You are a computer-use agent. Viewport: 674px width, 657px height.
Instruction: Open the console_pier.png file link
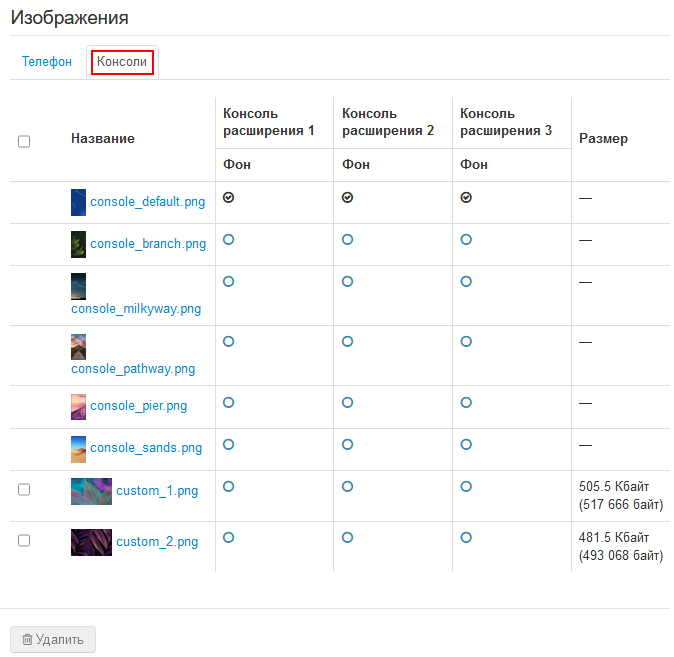click(x=138, y=406)
